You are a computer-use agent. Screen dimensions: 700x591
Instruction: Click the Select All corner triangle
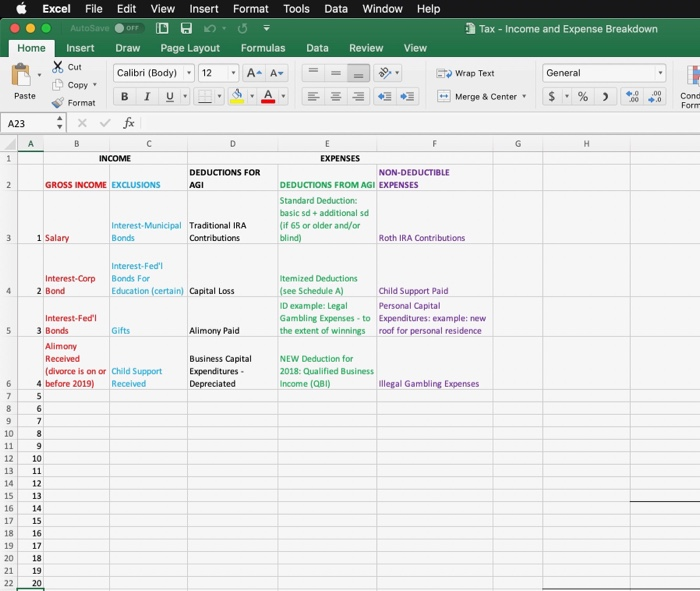[x=9, y=144]
